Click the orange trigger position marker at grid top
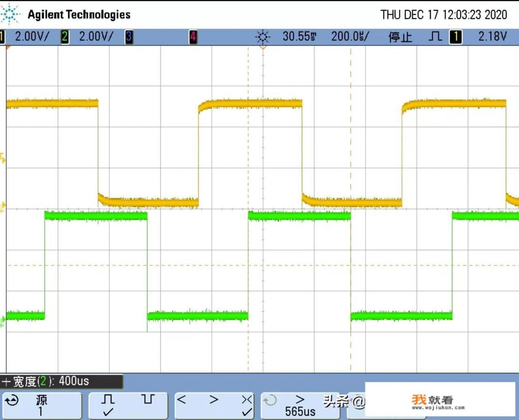The width and height of the screenshot is (519, 420). coord(263,47)
